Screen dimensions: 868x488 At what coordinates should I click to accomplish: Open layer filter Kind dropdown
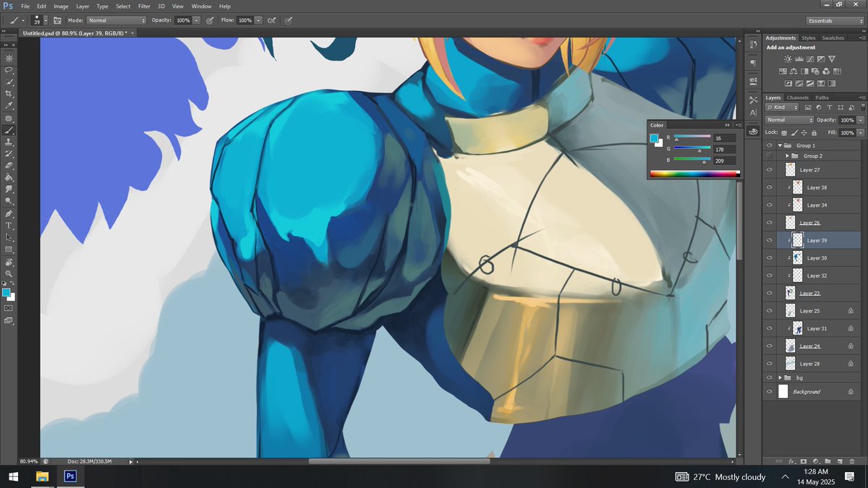[x=783, y=107]
